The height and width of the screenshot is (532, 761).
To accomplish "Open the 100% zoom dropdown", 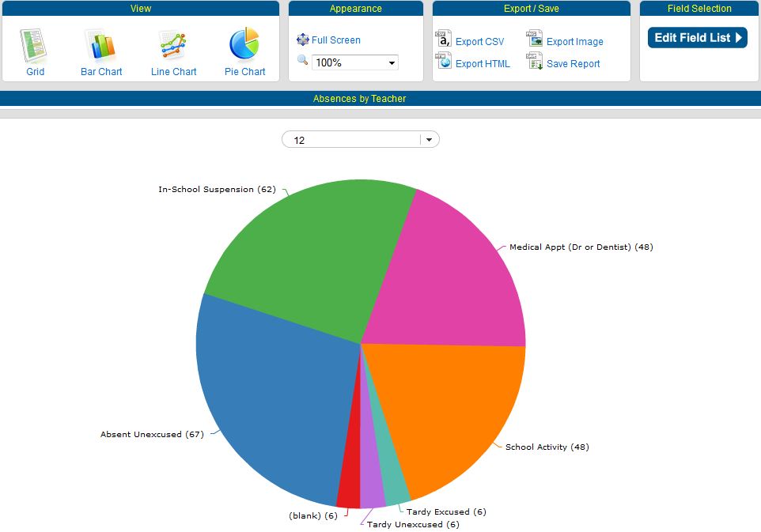I will (355, 62).
